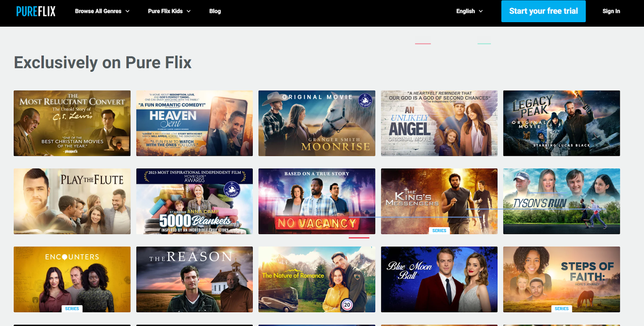The height and width of the screenshot is (326, 644).
Task: Choose the No Vacancy movie
Action: [317, 201]
